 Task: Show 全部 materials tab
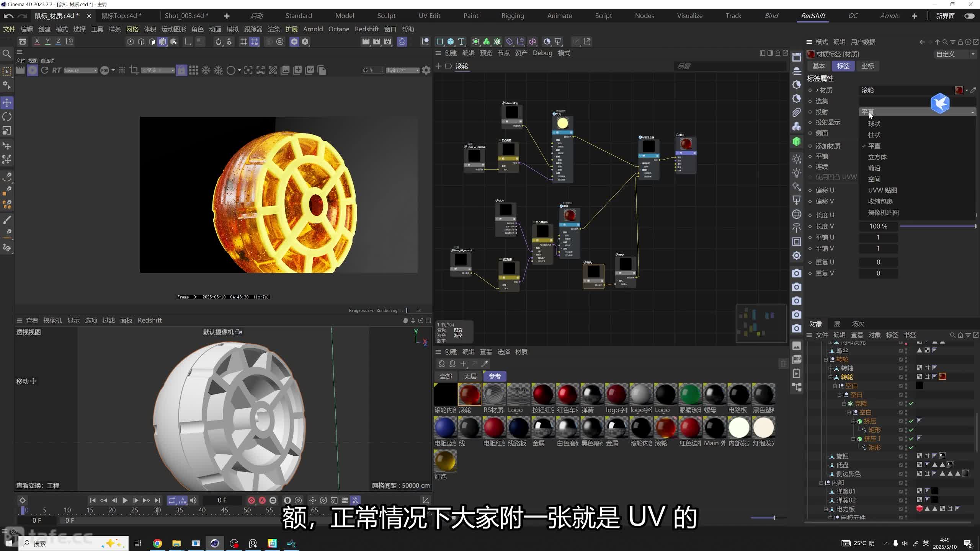(446, 377)
